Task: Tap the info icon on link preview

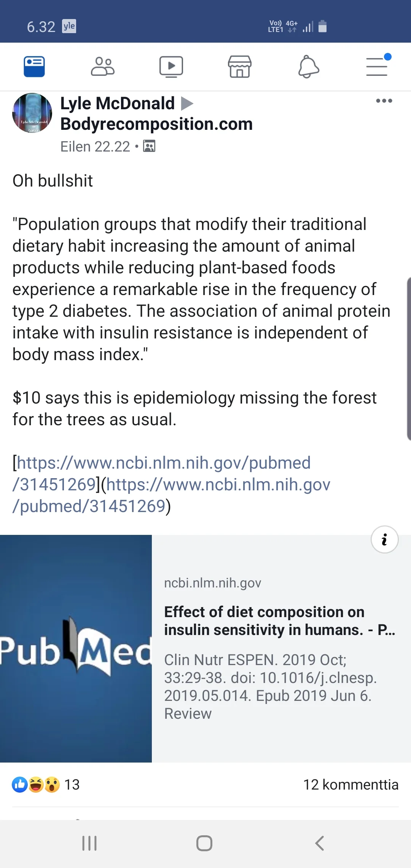Action: (x=384, y=539)
